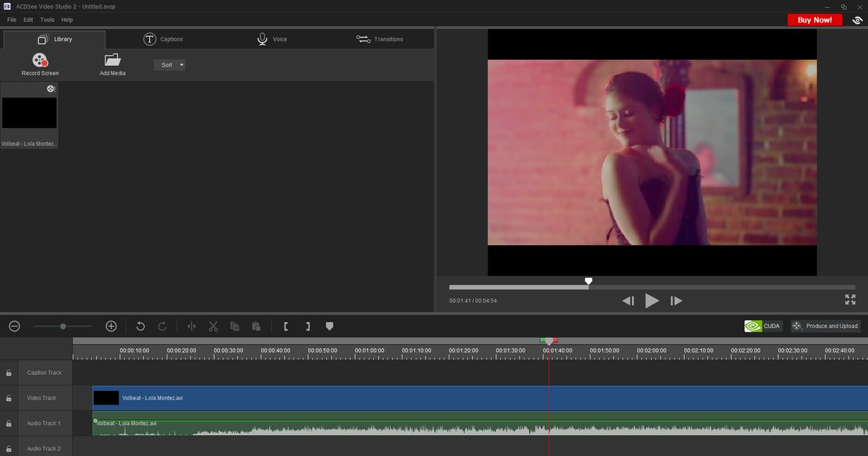Click the preview seek bar handle

point(589,281)
